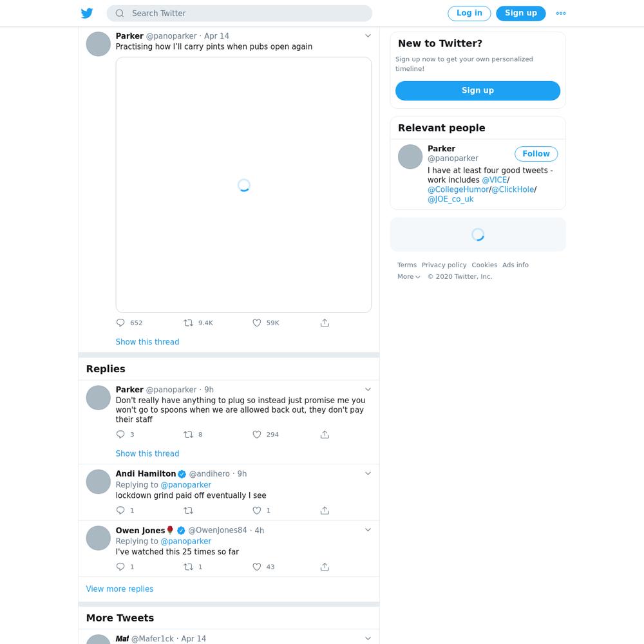Click the Twitter bird home logo

coord(87,13)
